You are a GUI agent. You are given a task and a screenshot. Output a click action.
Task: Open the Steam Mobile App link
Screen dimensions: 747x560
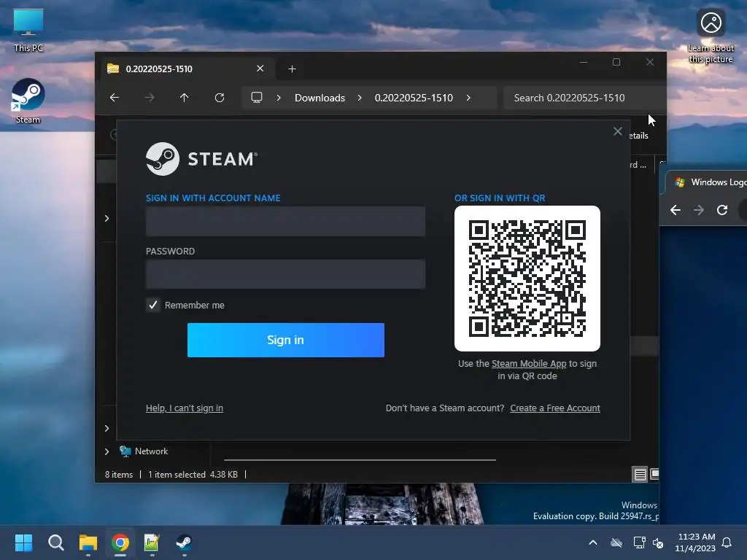(x=529, y=363)
